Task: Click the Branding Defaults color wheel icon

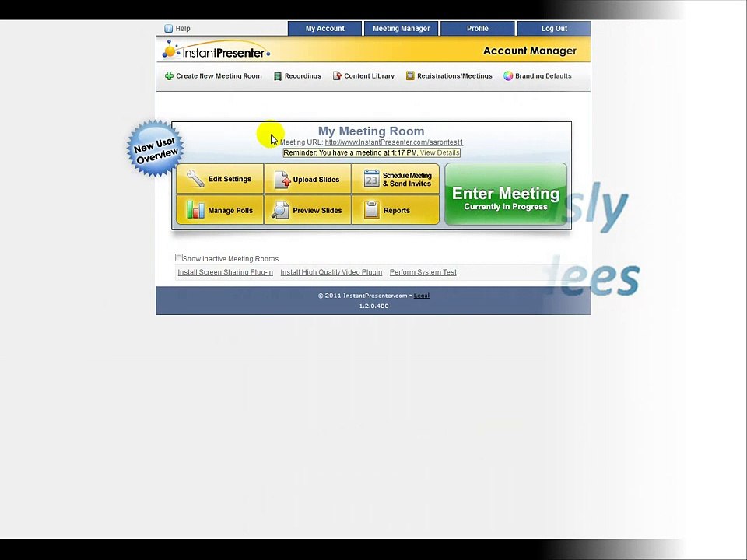Action: point(508,75)
